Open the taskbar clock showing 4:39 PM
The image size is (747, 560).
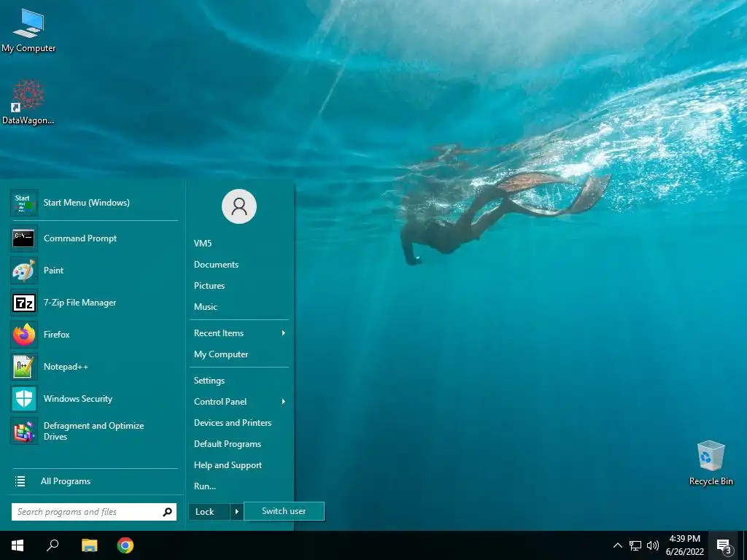[x=684, y=545]
